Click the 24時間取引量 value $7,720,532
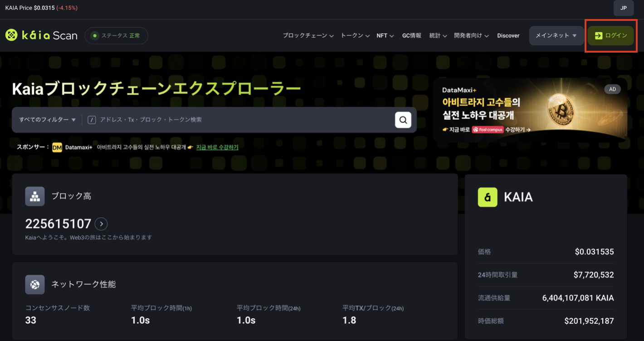The height and width of the screenshot is (341, 644). coord(593,275)
